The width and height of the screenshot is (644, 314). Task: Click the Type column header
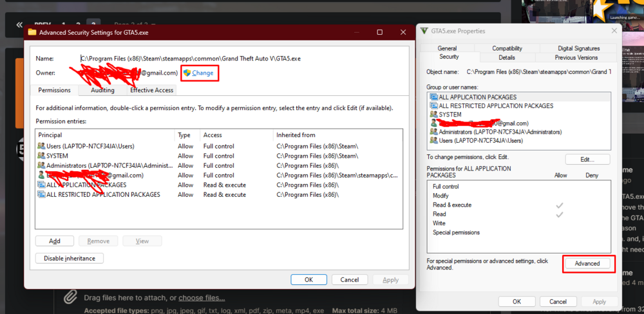click(187, 135)
